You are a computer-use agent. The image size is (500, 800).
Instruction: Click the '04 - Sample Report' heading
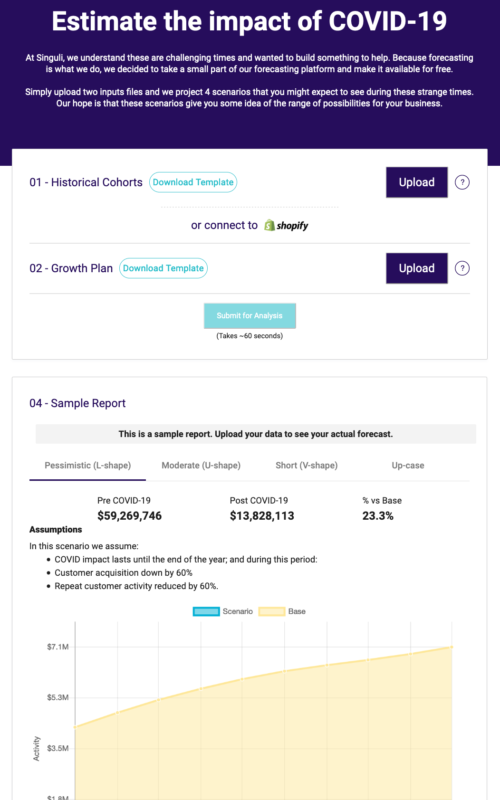point(77,403)
